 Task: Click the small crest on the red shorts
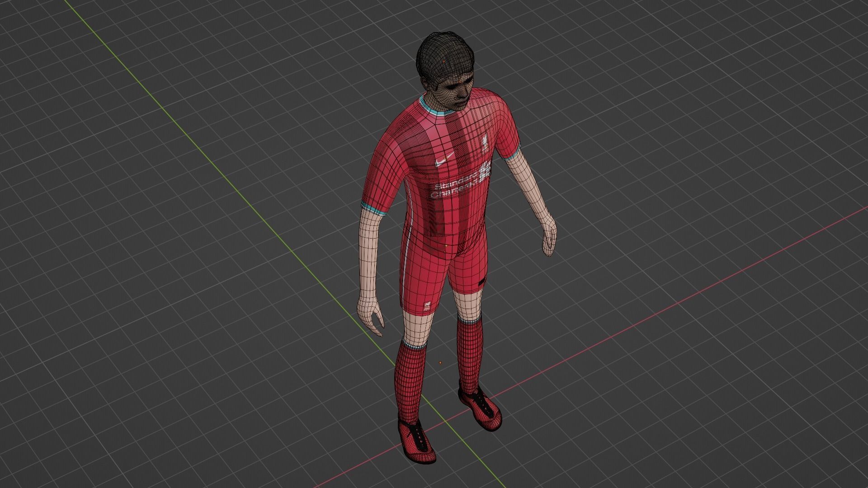[x=426, y=307]
